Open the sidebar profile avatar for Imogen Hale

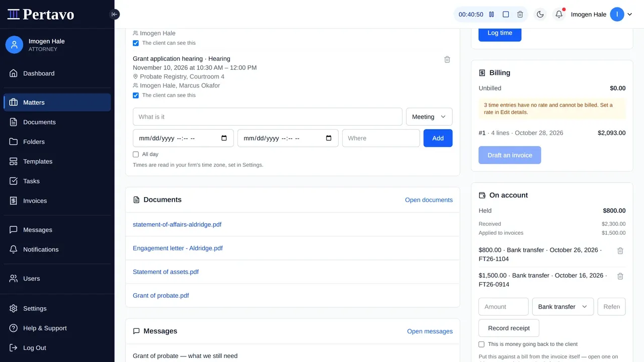point(14,45)
